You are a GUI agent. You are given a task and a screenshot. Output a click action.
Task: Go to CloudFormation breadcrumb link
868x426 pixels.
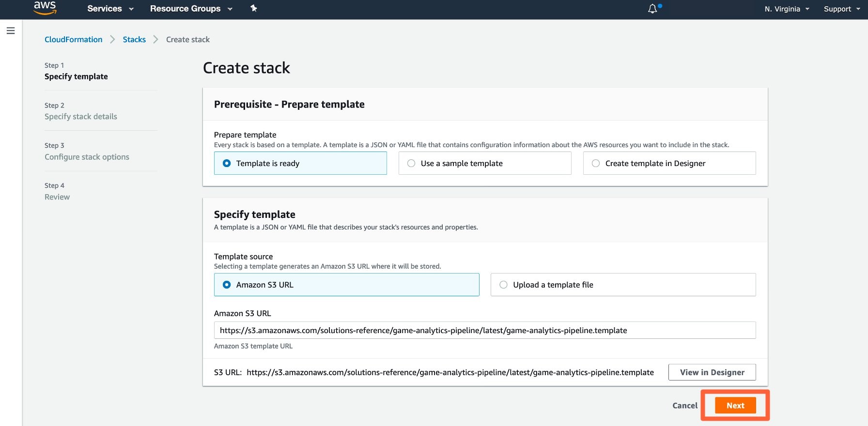pos(74,40)
